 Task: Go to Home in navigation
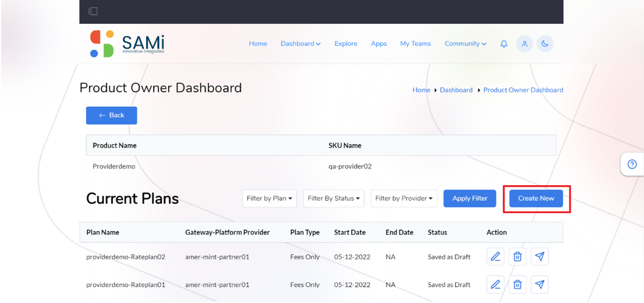pos(258,43)
